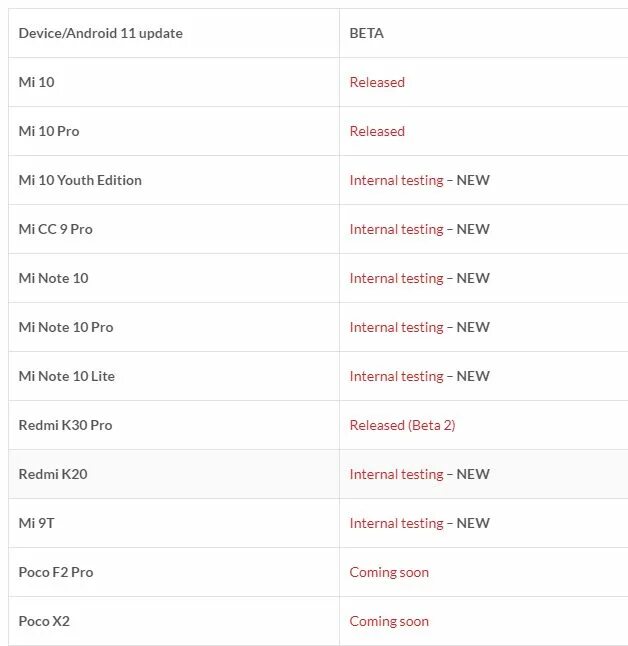Click the Redmi K20 device name
Screen dimensions: 628x646
tap(53, 474)
